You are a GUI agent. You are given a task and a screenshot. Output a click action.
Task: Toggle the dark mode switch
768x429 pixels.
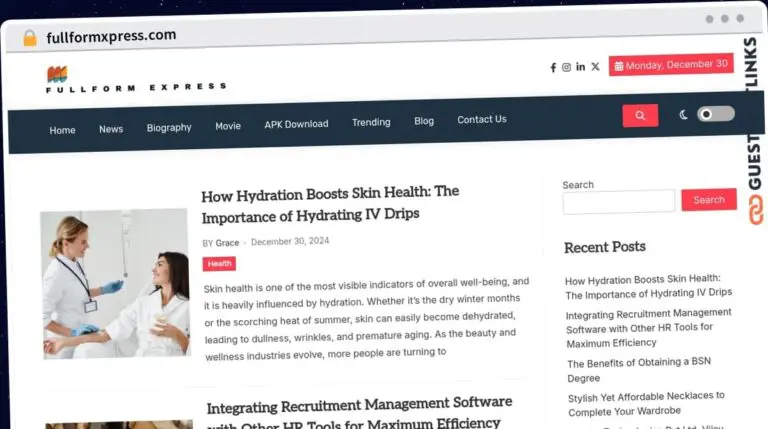coord(715,114)
